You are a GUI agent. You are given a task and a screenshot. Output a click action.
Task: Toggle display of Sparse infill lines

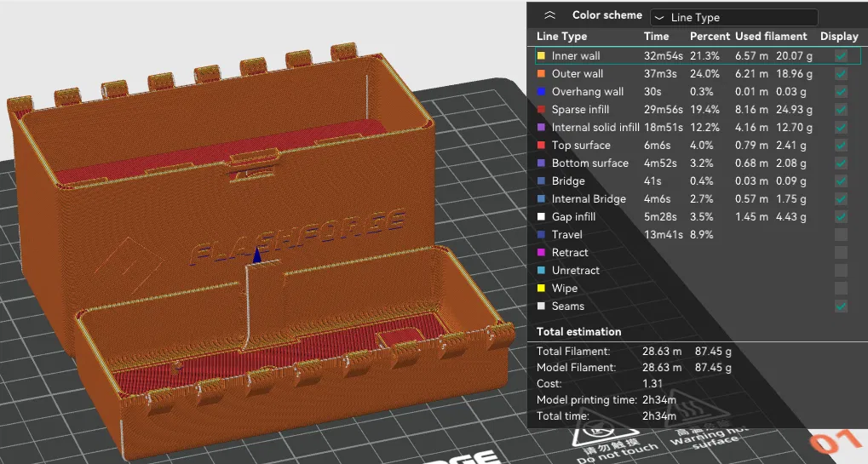[841, 110]
